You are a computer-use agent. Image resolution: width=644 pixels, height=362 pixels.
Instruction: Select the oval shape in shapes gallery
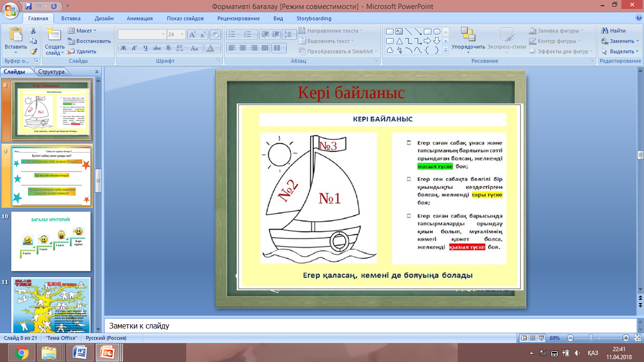(437, 32)
